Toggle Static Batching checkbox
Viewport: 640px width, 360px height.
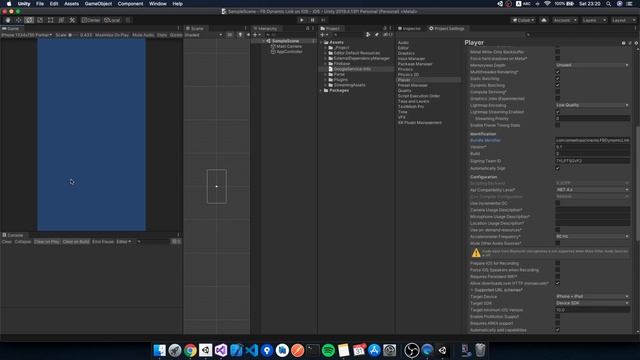(558, 78)
